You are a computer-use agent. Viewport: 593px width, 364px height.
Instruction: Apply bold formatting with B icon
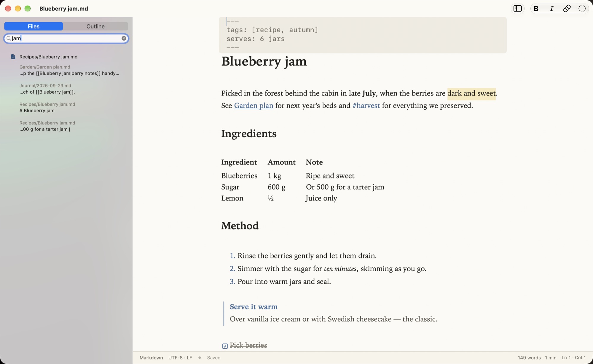(536, 9)
